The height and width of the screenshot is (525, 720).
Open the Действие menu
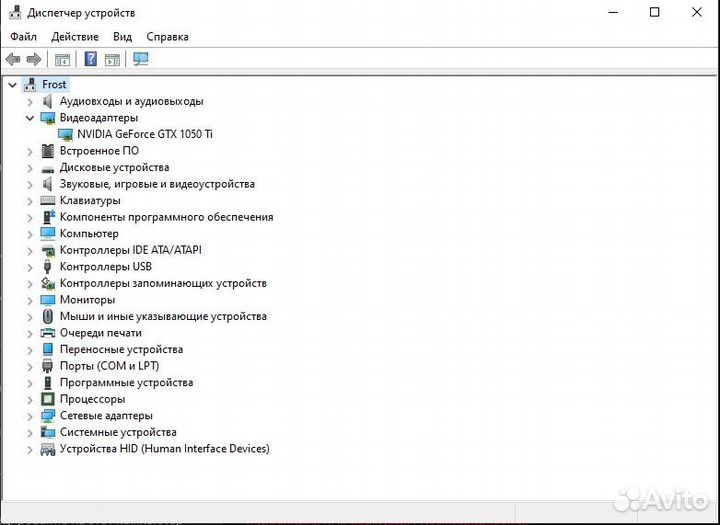(75, 37)
